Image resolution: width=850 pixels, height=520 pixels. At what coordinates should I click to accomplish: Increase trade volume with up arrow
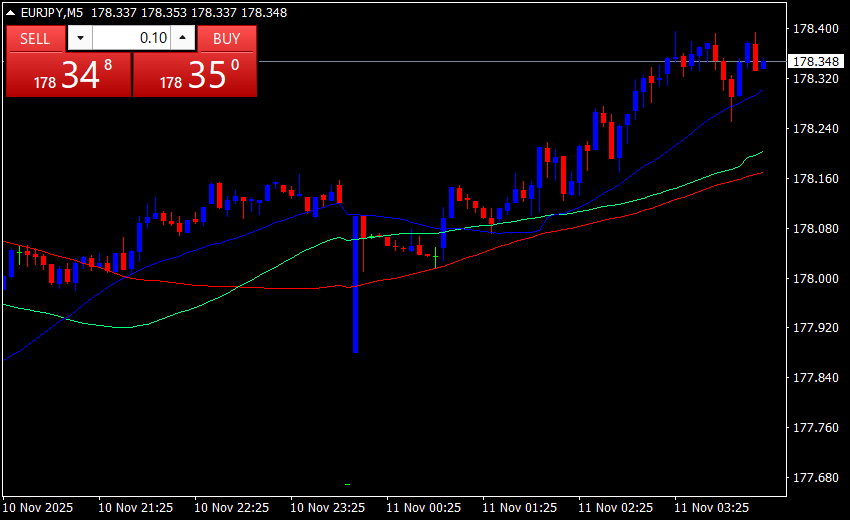(183, 39)
